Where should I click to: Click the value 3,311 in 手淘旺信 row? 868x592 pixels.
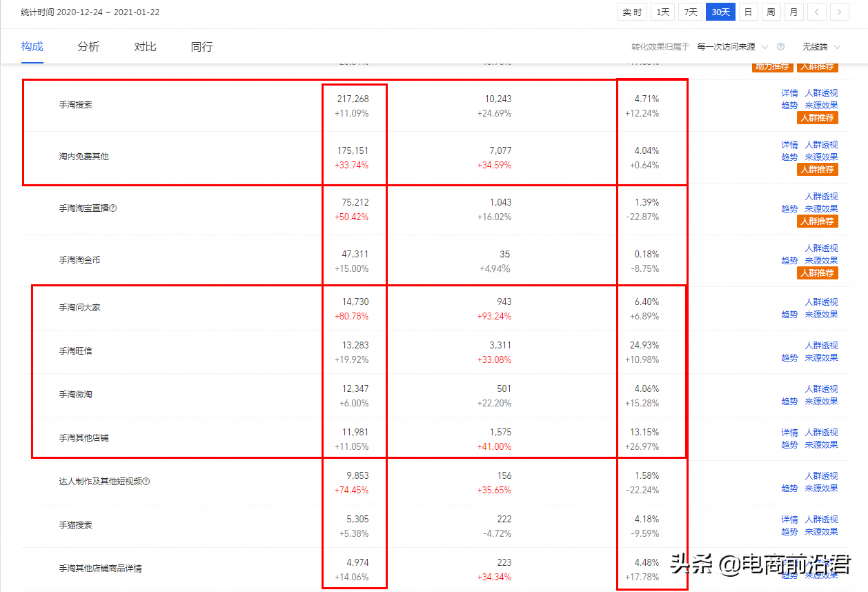[499, 345]
